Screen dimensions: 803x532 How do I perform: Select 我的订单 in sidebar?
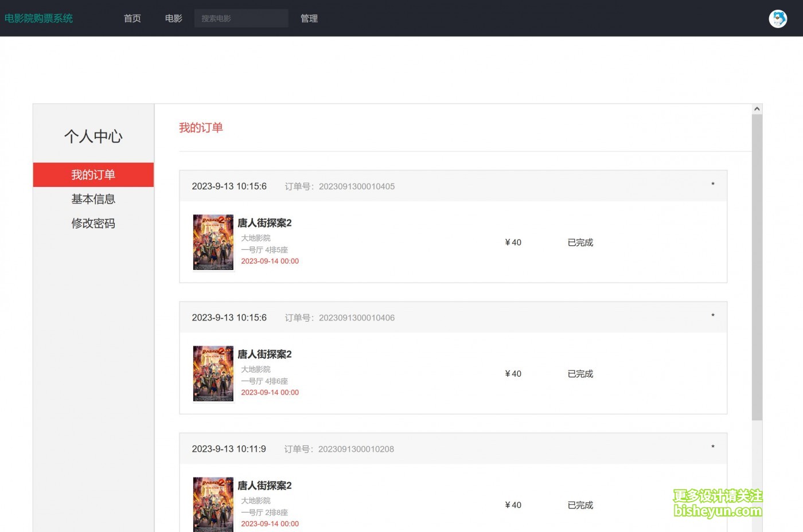[x=93, y=175]
